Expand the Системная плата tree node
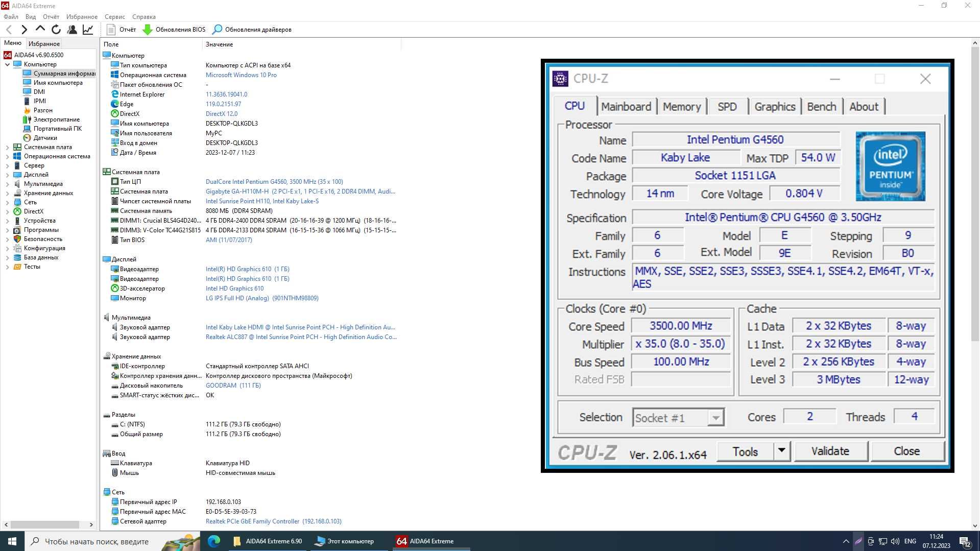Image resolution: width=980 pixels, height=551 pixels. click(x=7, y=147)
